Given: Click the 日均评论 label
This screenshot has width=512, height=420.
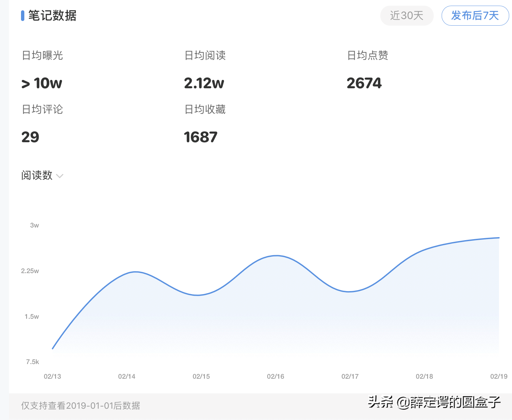Looking at the screenshot, I should click(42, 109).
